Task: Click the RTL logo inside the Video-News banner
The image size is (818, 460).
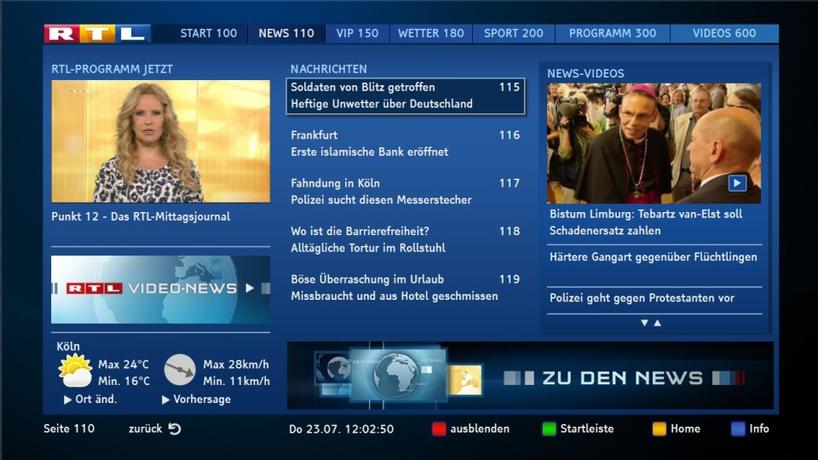Action: pos(94,288)
